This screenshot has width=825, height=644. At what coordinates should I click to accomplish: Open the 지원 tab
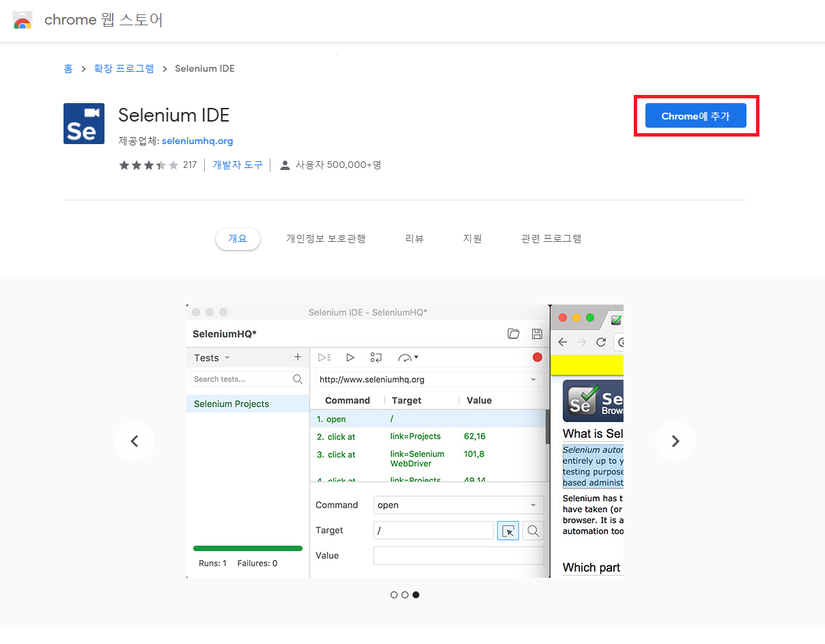(473, 238)
